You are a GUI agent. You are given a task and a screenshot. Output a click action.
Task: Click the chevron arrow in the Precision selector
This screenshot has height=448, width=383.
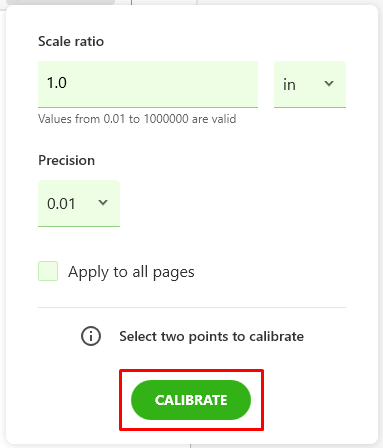[x=103, y=202]
